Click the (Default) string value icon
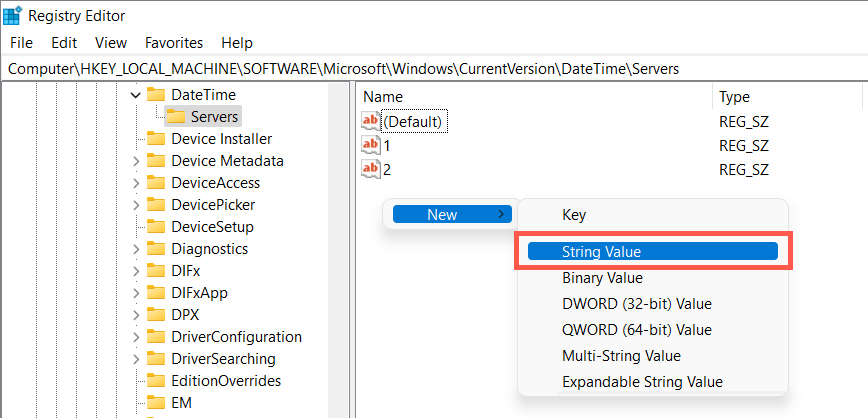 tap(371, 121)
